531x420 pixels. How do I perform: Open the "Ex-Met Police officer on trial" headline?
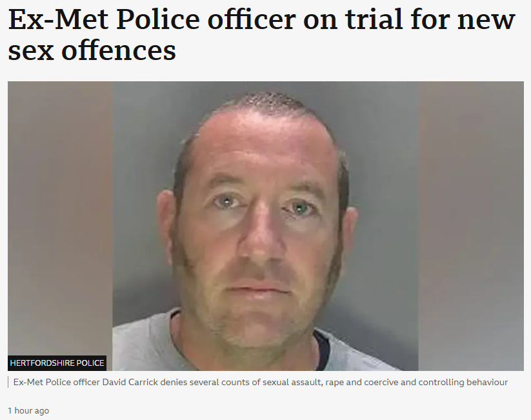coord(261,35)
